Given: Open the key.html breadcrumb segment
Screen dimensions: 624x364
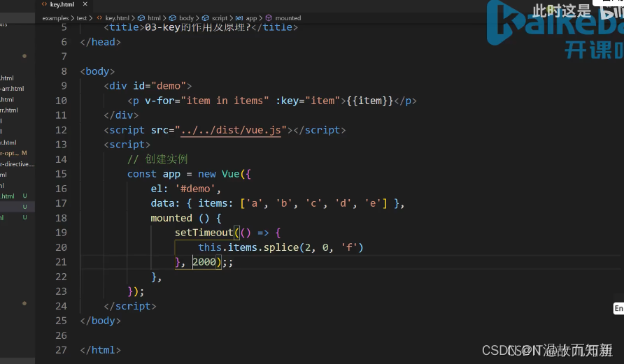Looking at the screenshot, I should 118,18.
